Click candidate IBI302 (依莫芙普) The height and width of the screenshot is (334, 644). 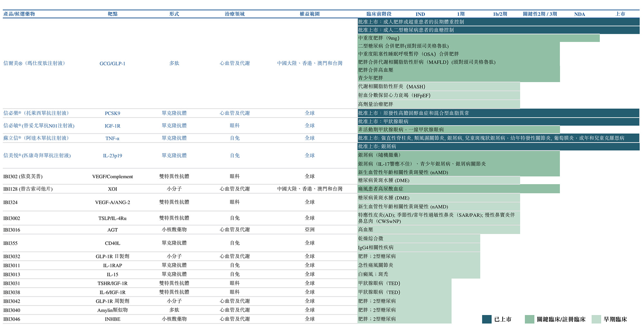[23, 176]
